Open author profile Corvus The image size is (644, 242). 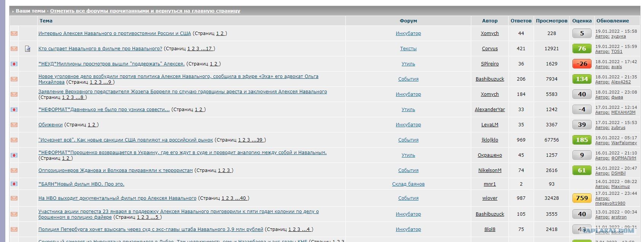[490, 49]
